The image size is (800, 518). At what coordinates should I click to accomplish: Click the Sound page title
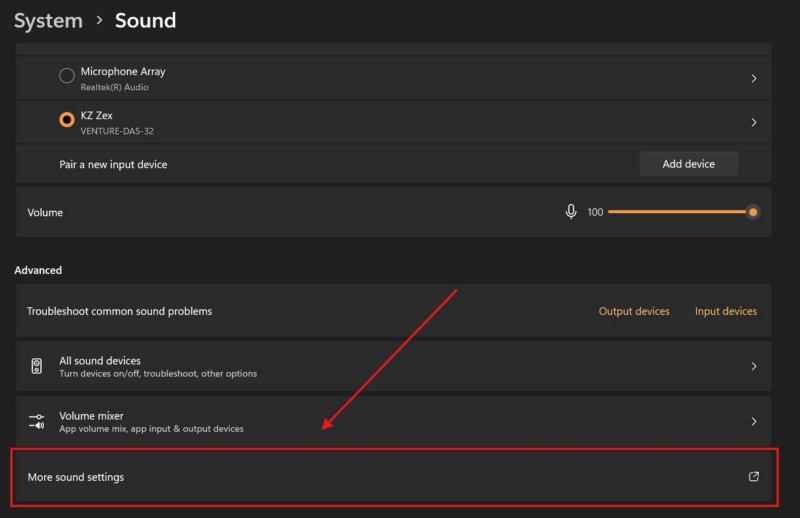pos(145,21)
